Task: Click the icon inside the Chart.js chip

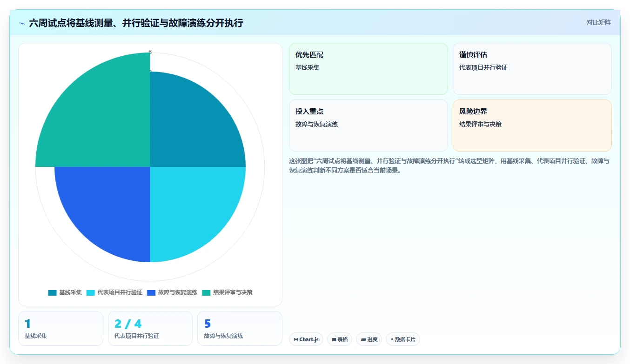Action: click(x=296, y=340)
